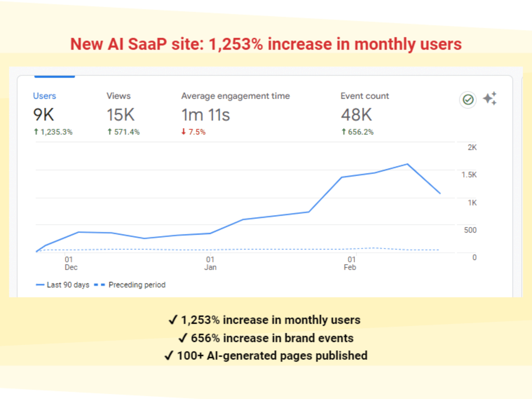Click the 571.4% views change figure
Viewport: 532px width, 399px height.
[124, 132]
